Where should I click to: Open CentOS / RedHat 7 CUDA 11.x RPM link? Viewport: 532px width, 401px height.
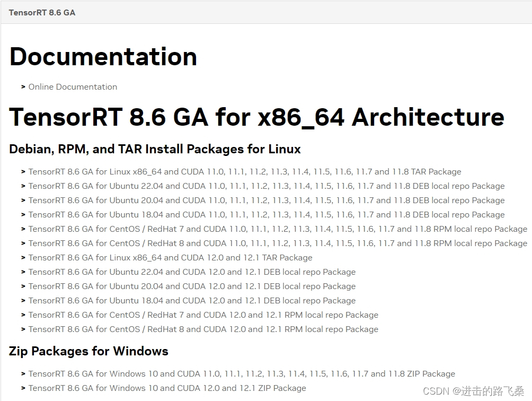278,229
